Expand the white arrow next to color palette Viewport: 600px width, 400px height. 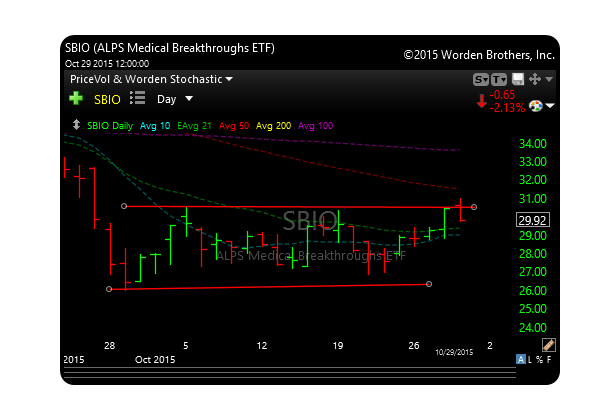tap(550, 106)
